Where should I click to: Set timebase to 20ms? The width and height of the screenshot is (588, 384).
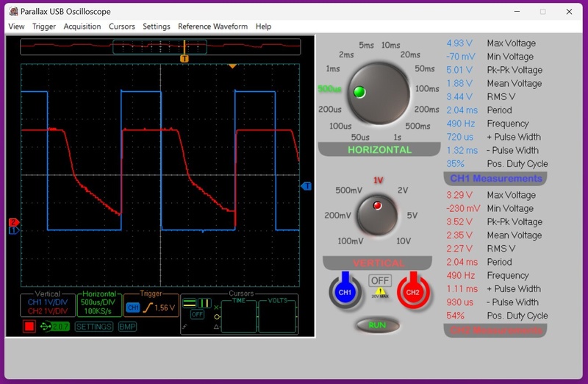[x=410, y=54]
